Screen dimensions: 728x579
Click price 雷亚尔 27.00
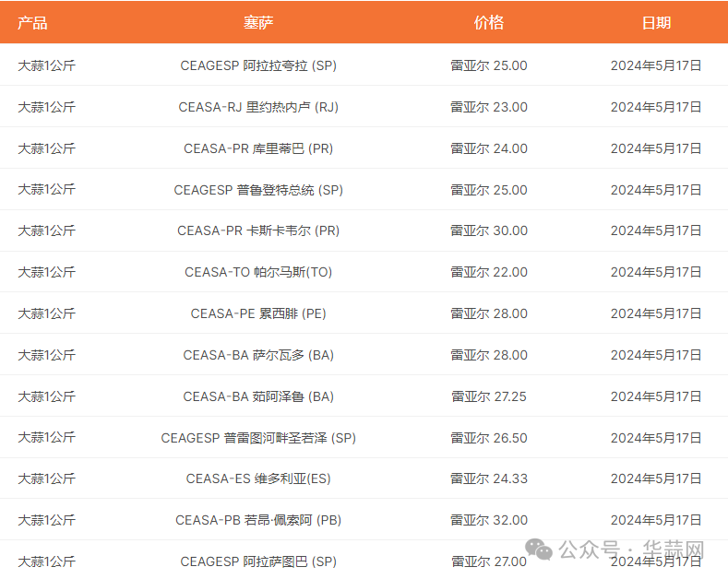[489, 561]
